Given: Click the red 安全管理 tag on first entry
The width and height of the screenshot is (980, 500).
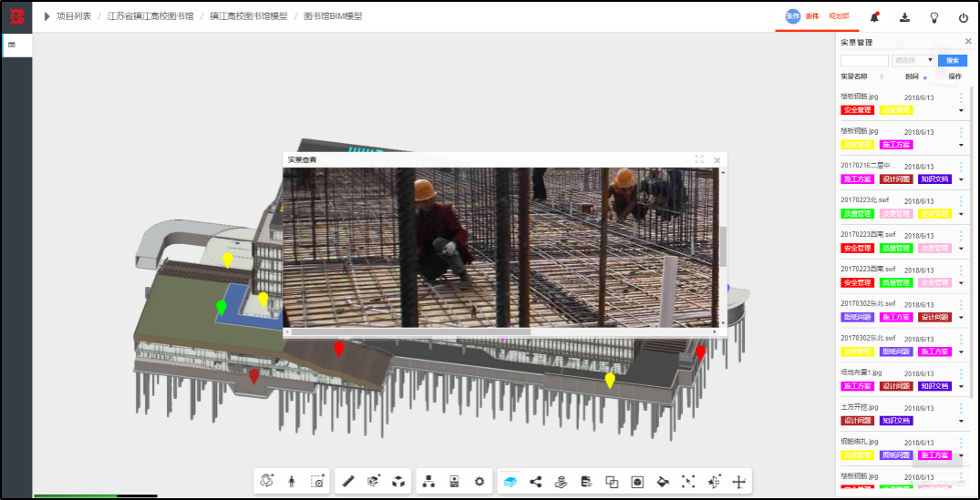Looking at the screenshot, I should tap(858, 110).
